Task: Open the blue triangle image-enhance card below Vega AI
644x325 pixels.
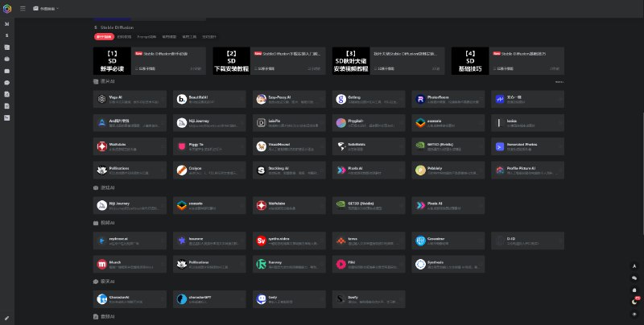Action: [x=130, y=123]
